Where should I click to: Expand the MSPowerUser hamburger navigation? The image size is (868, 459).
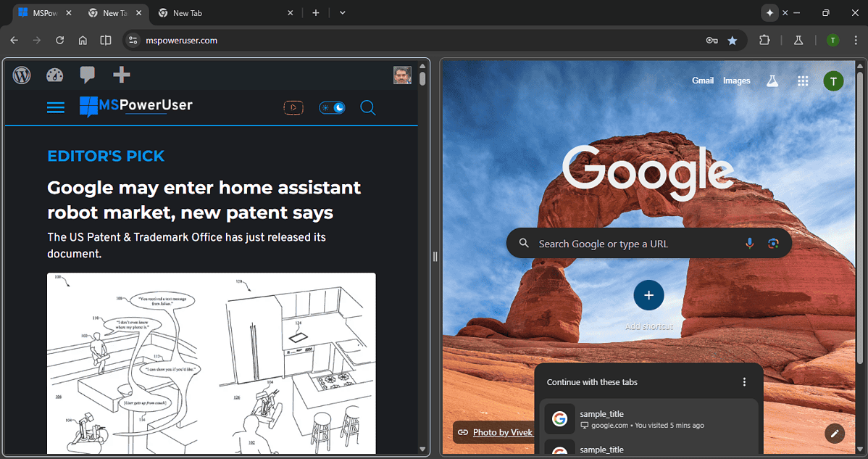click(x=55, y=107)
